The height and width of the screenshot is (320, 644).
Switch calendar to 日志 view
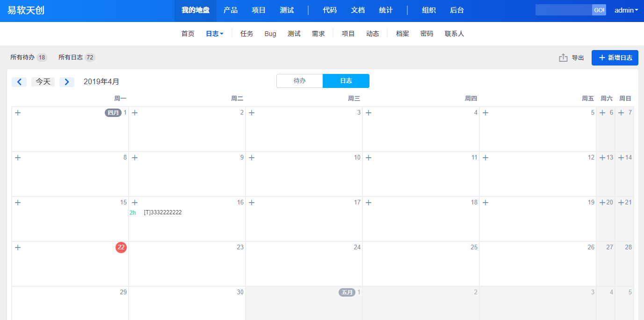tap(346, 81)
